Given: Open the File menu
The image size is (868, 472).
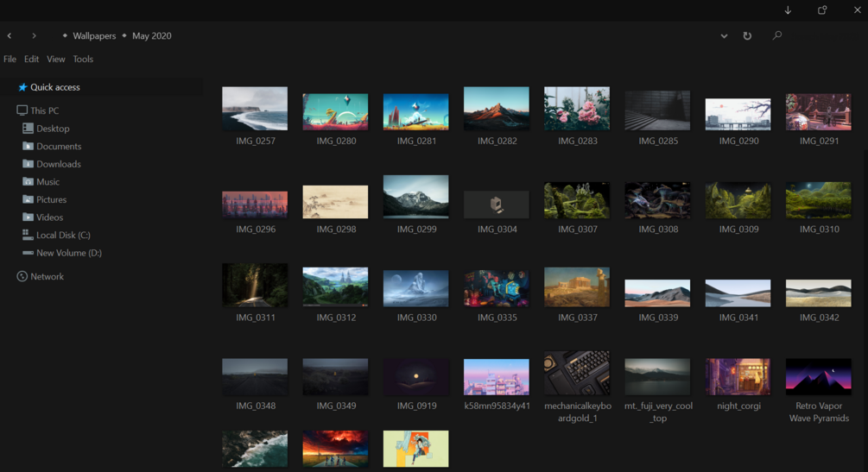Looking at the screenshot, I should 10,59.
